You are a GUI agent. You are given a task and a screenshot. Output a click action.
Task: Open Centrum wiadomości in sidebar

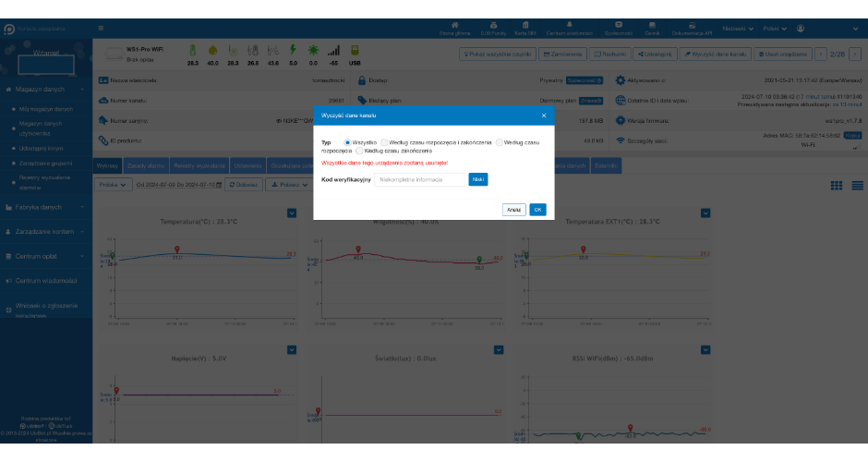(x=46, y=281)
